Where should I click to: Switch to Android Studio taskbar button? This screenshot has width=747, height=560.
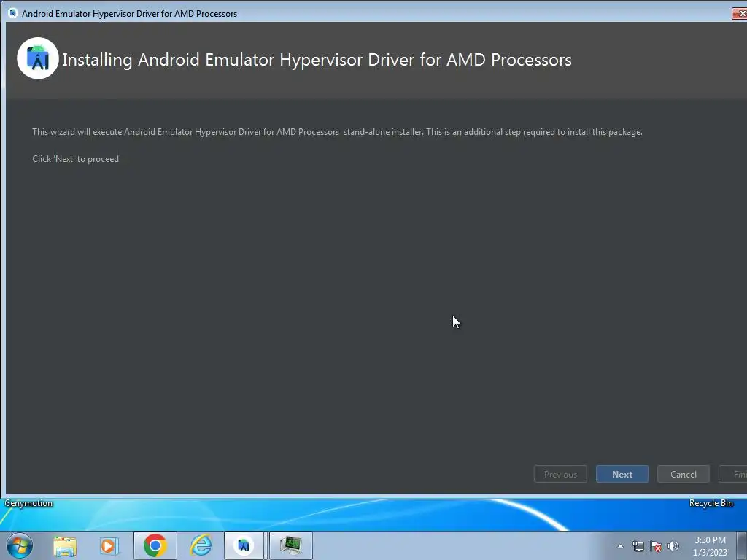coord(244,545)
